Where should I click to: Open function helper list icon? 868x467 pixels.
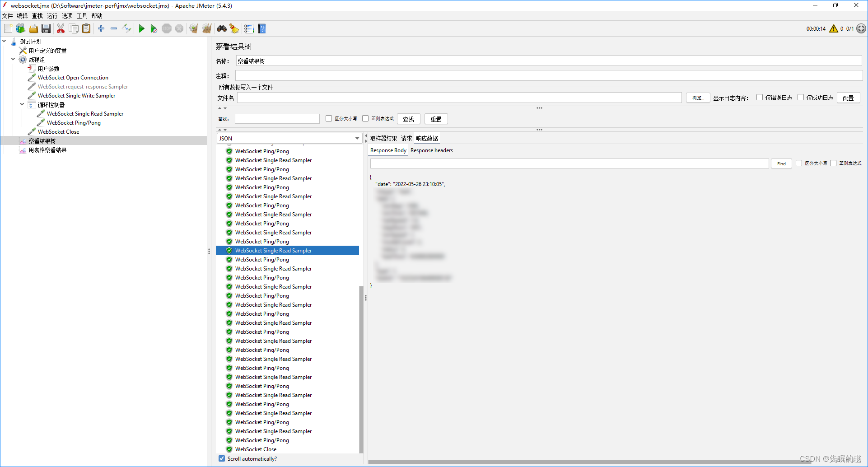point(249,29)
